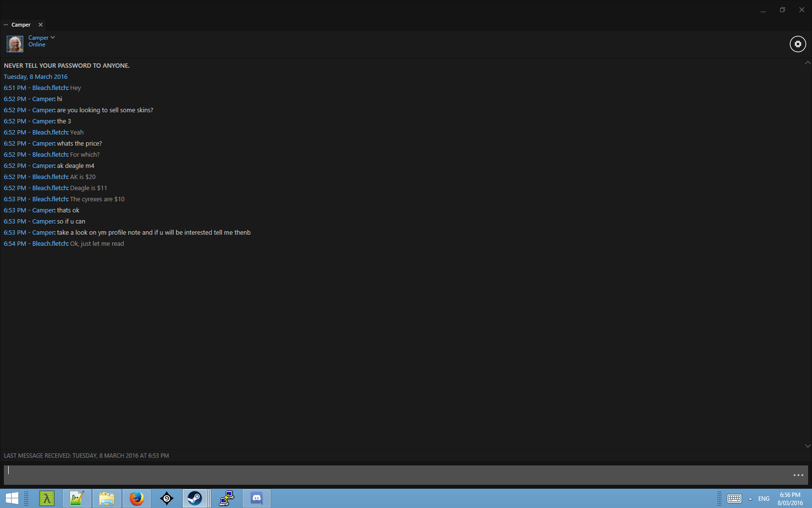Switch to Discord in the taskbar
The height and width of the screenshot is (508, 812).
pos(257,498)
